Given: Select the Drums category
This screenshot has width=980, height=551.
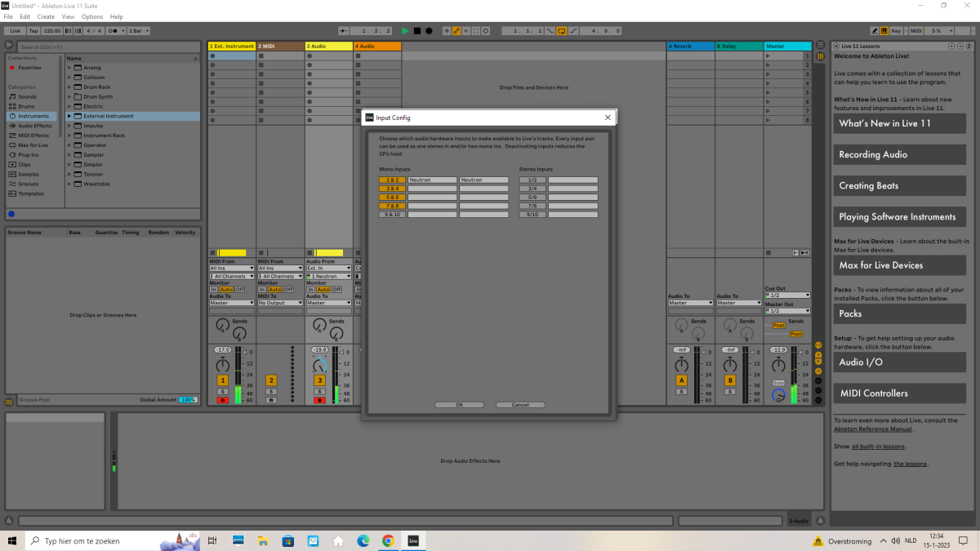Looking at the screenshot, I should (26, 106).
